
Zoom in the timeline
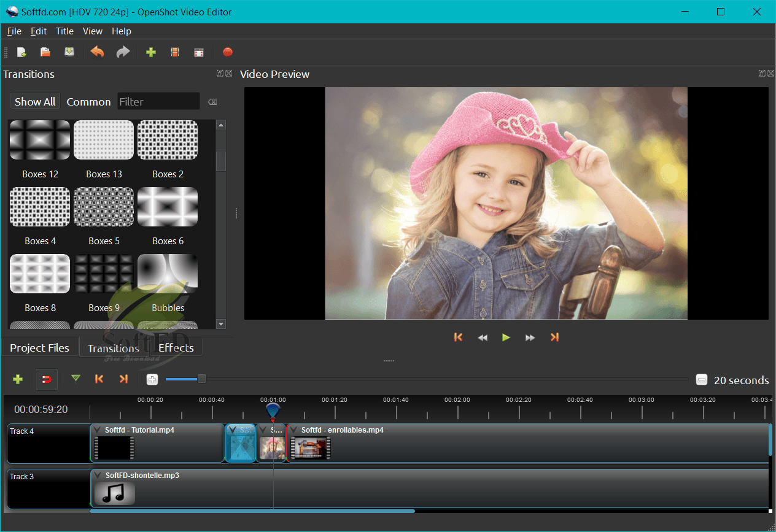click(152, 380)
